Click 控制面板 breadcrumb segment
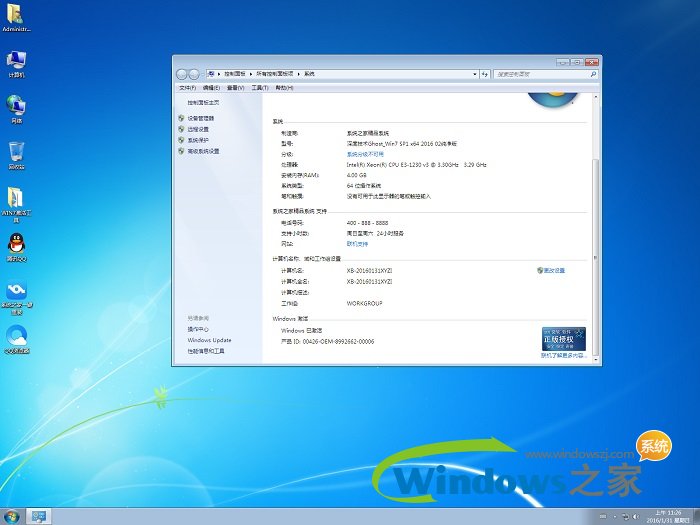The height and width of the screenshot is (525, 700). 235,74
